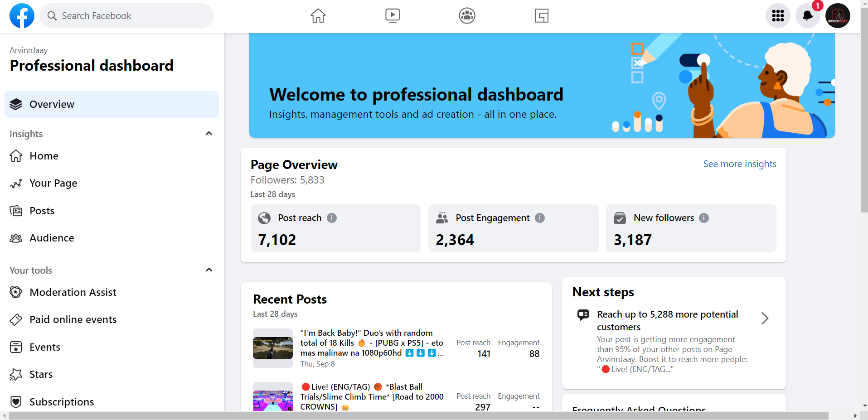The height and width of the screenshot is (420, 868).
Task: Click the Followers: 5,833 count text
Action: point(287,180)
